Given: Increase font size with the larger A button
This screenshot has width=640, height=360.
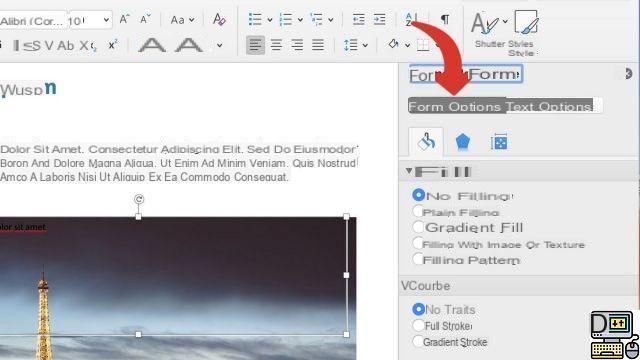Looking at the screenshot, I should [x=124, y=19].
